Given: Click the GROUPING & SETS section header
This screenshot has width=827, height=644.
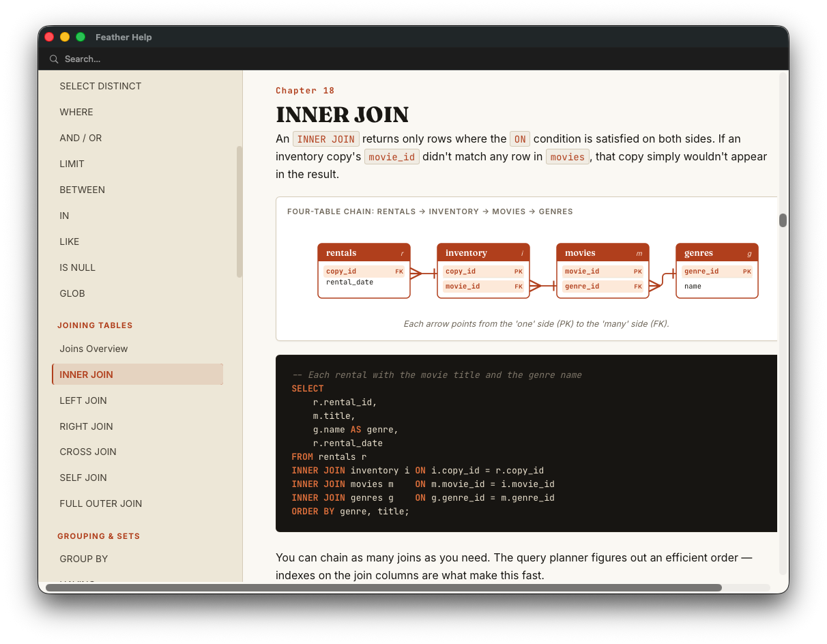Looking at the screenshot, I should [x=98, y=536].
